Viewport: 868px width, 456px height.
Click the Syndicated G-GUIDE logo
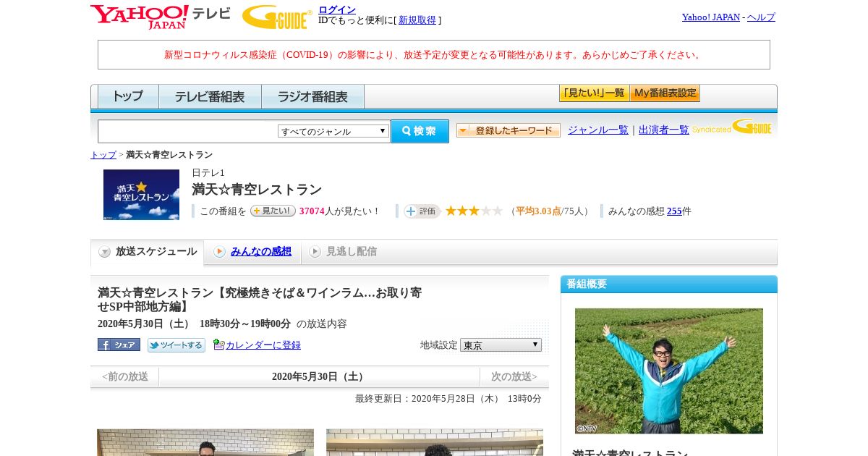pos(732,127)
